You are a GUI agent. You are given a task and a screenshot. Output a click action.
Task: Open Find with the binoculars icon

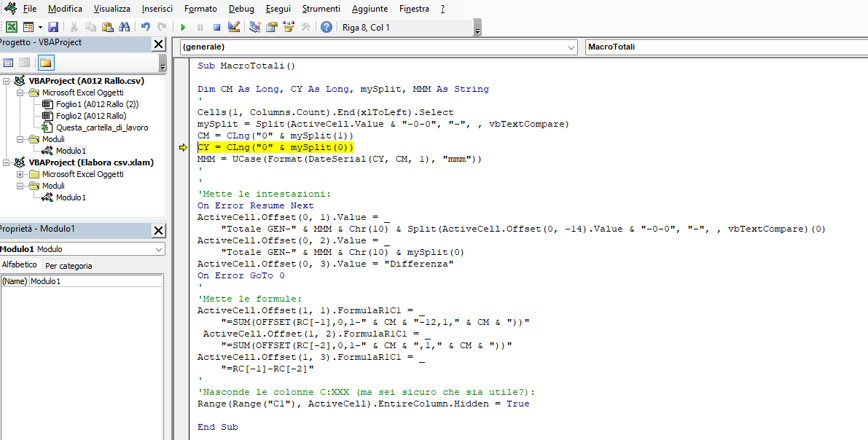(x=125, y=27)
